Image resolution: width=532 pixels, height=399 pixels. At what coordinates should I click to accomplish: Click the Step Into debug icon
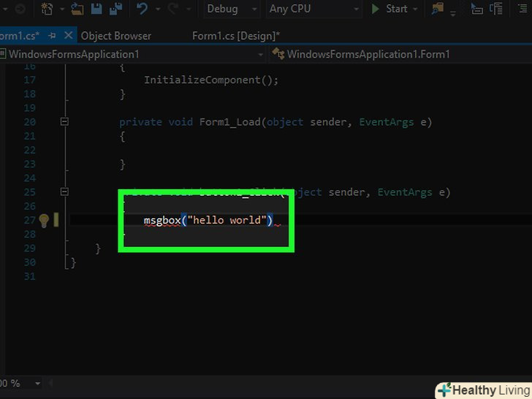point(477,9)
